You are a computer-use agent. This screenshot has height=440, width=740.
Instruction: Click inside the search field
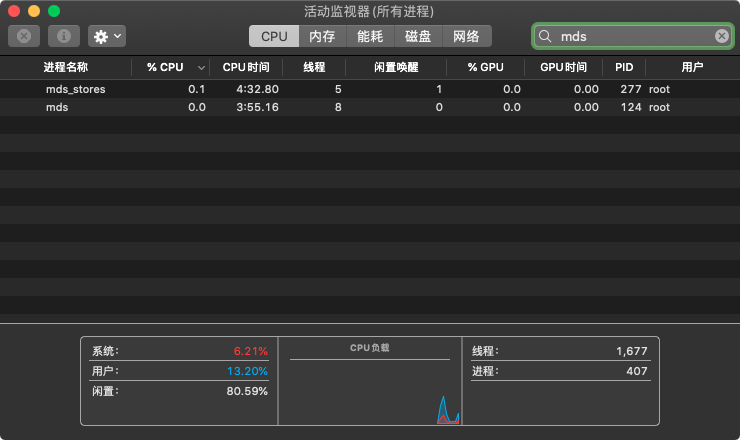[x=630, y=36]
